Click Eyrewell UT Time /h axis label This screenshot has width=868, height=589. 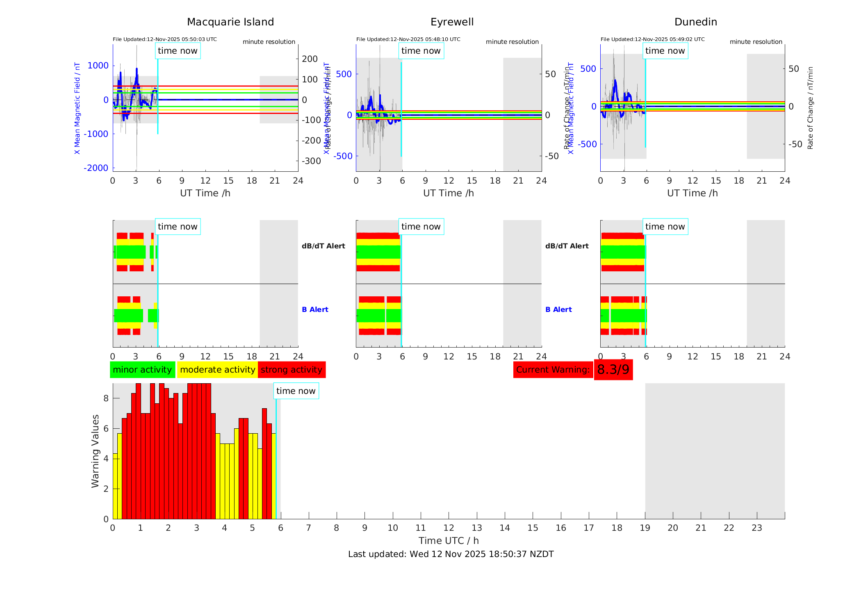(x=449, y=193)
